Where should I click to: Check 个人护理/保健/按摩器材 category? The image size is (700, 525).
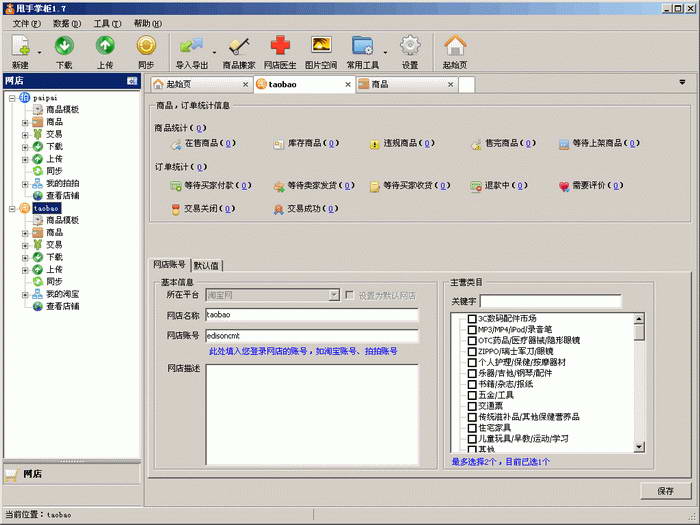click(472, 362)
